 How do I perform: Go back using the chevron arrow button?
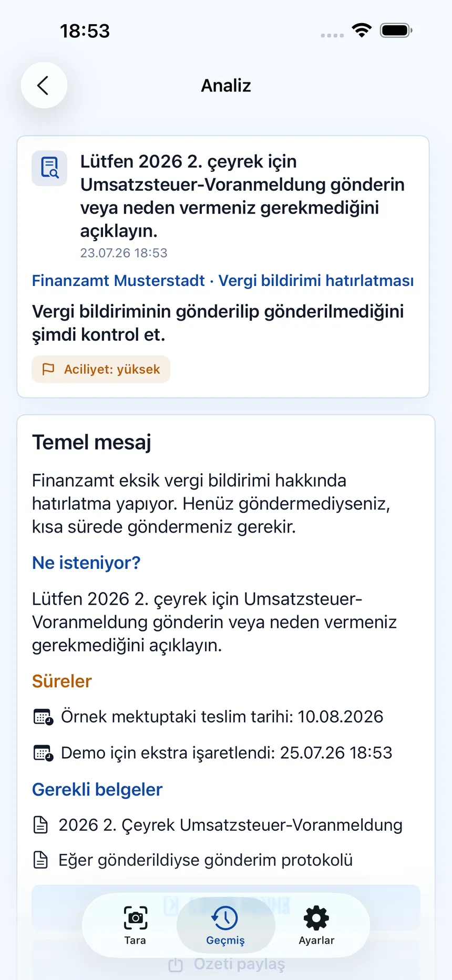pos(44,85)
